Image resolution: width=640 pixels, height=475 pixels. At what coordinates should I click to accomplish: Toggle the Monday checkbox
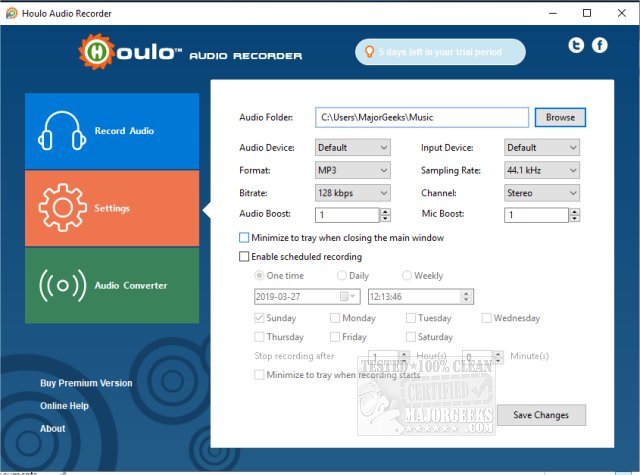point(335,318)
